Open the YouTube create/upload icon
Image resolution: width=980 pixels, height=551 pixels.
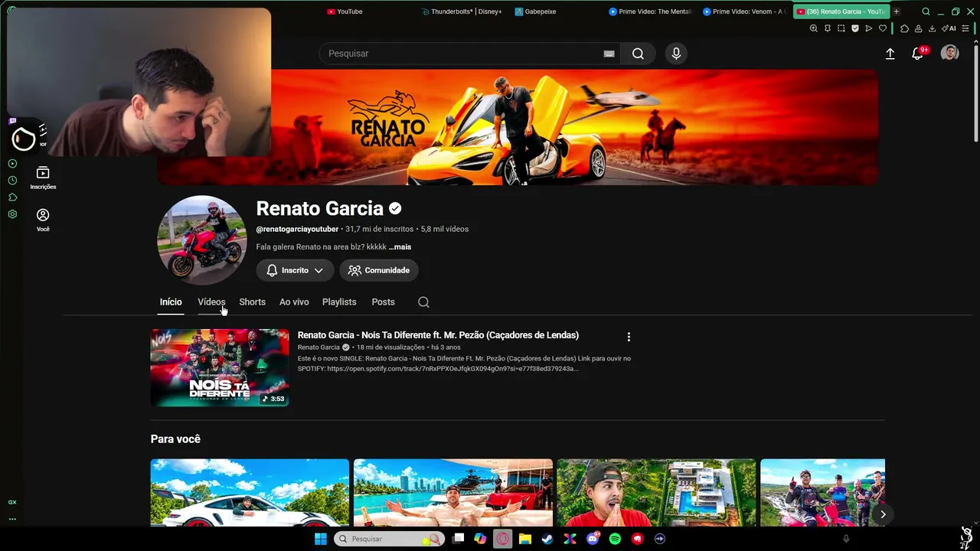(890, 54)
